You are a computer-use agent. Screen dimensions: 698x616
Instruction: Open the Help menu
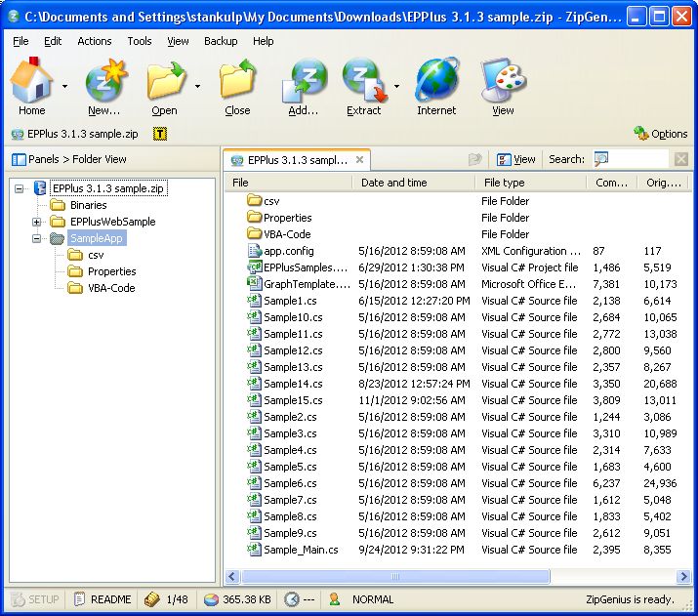(263, 41)
